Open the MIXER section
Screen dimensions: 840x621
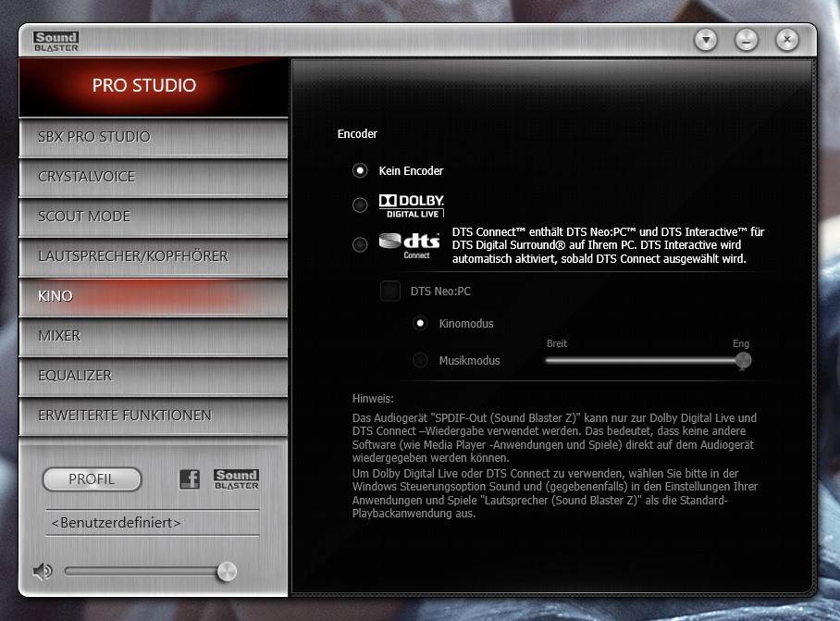pyautogui.click(x=154, y=336)
